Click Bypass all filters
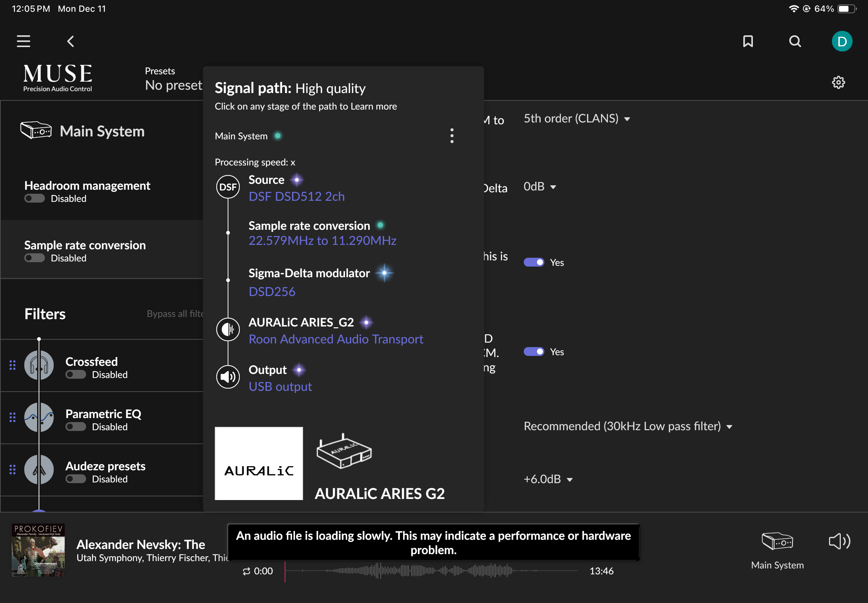Viewport: 868px width, 603px height. click(x=175, y=314)
